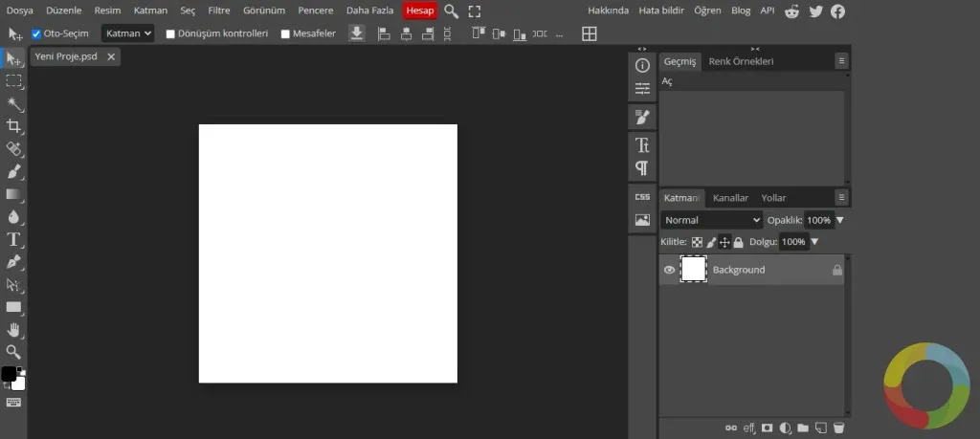Expand the Dolgu slider arrow
980x439 pixels.
(814, 242)
